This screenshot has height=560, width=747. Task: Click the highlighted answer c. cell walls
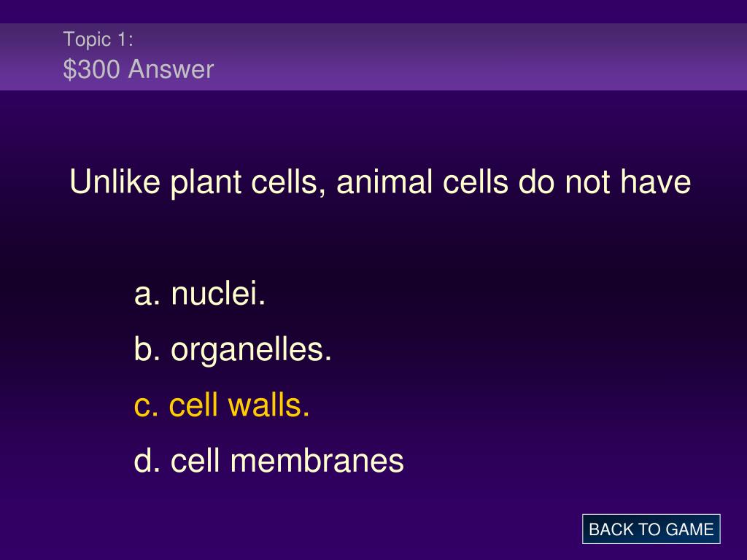222,405
